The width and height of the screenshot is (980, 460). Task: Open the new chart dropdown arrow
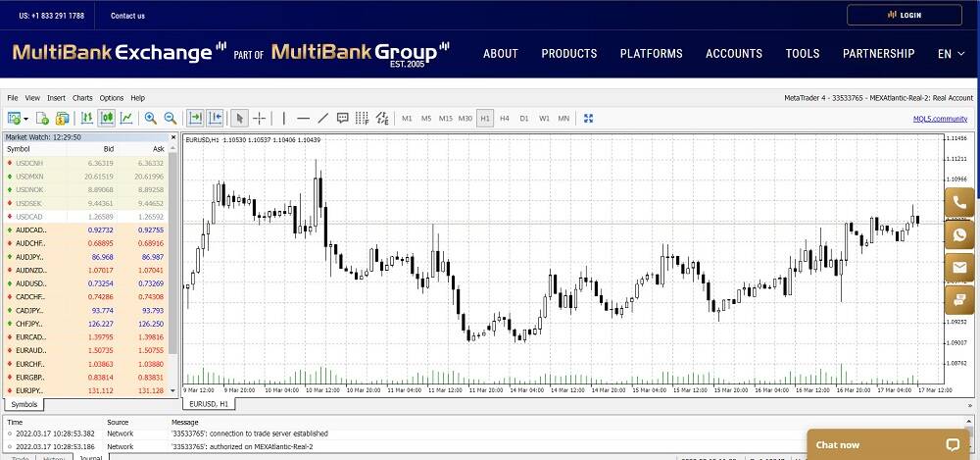25,119
